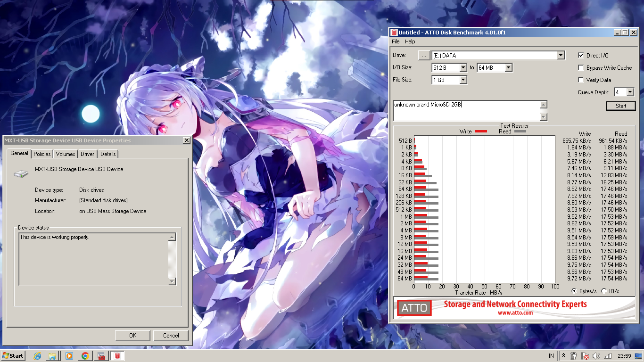Switch to the Volumes tab
Image resolution: width=644 pixels, height=362 pixels.
point(66,154)
